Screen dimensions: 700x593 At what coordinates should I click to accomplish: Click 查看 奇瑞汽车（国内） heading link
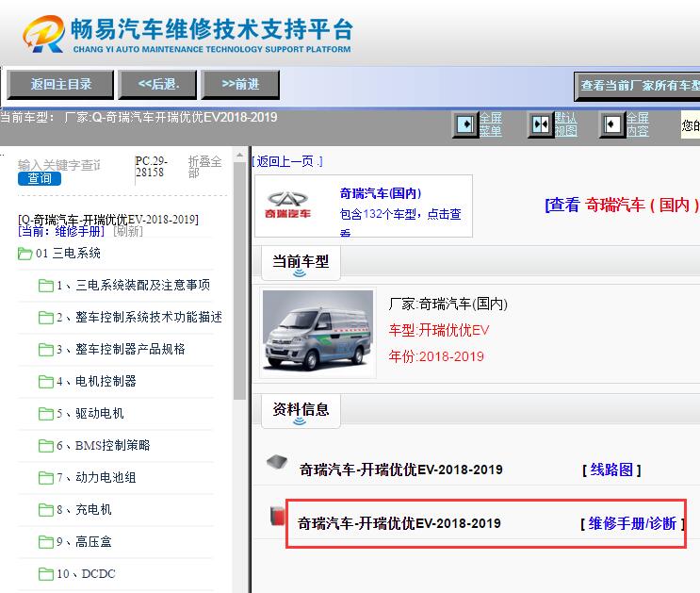pos(622,206)
